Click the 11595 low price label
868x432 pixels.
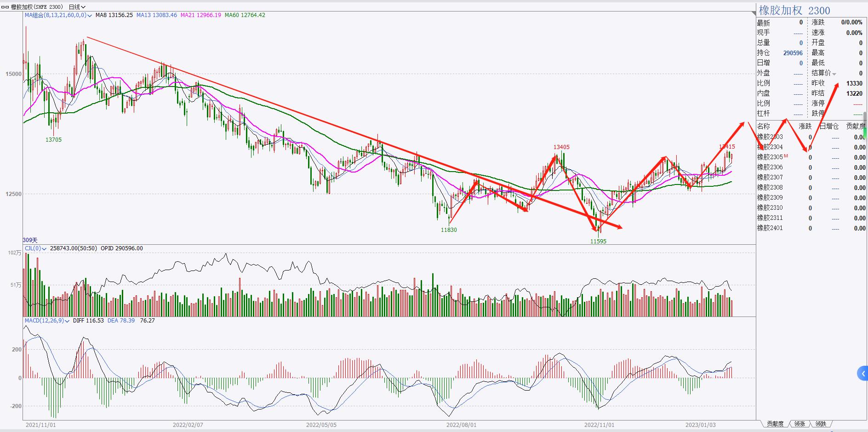pyautogui.click(x=598, y=241)
